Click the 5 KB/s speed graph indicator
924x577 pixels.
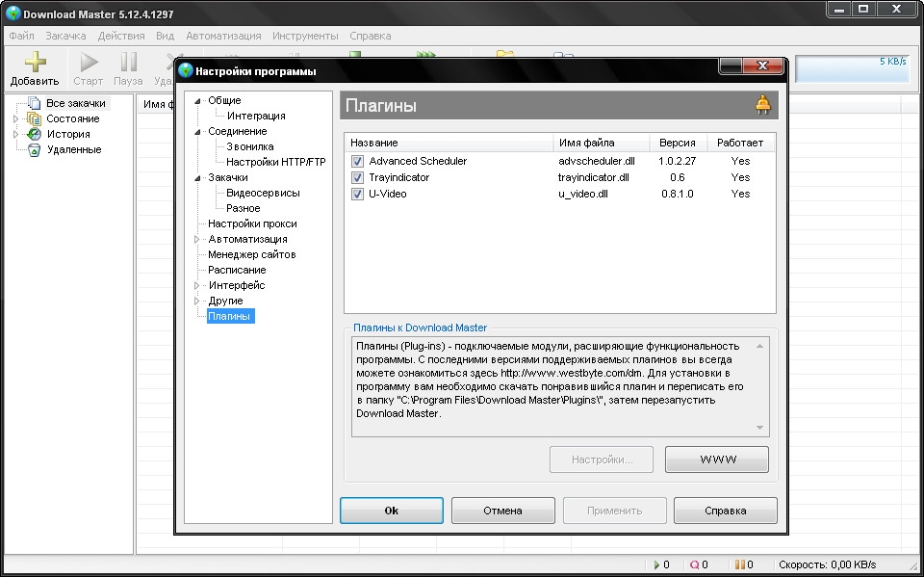point(852,69)
